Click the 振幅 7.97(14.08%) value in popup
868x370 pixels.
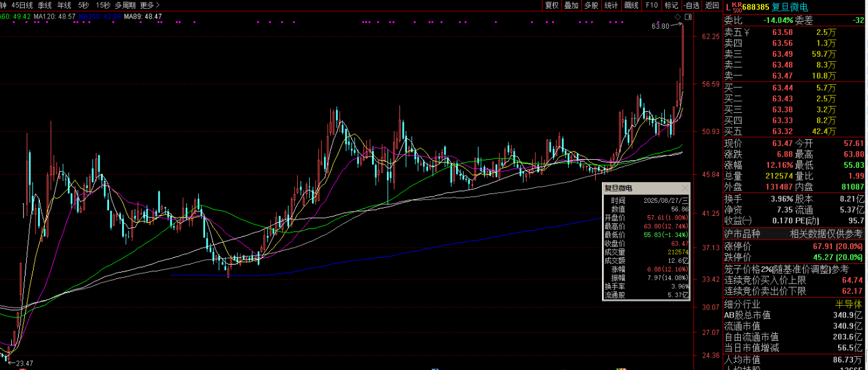(668, 278)
